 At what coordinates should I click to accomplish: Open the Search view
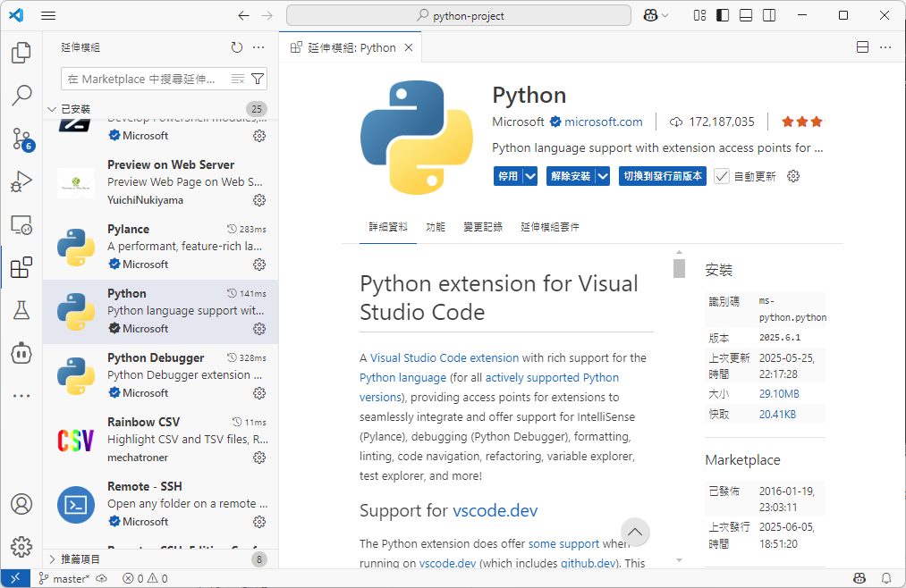21,95
